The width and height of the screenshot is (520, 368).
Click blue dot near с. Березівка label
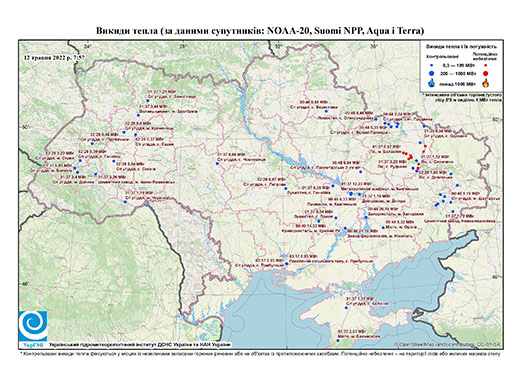[x=326, y=111]
